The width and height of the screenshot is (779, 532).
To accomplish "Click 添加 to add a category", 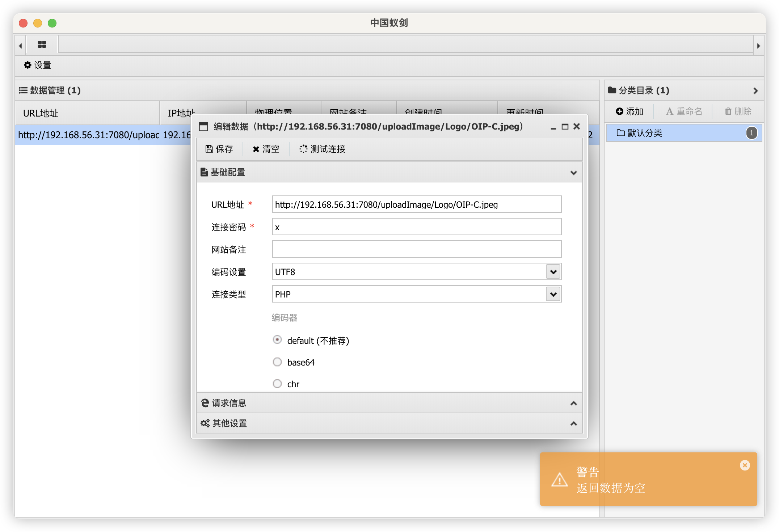I will [x=629, y=111].
